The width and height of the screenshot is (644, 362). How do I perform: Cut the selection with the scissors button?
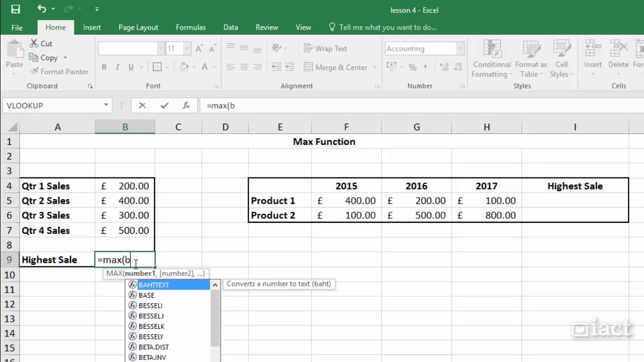[41, 44]
